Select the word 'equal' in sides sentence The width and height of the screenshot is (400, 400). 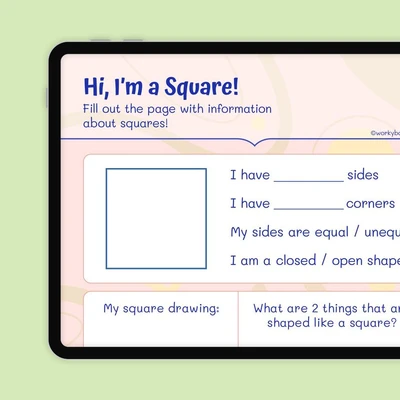pos(332,232)
